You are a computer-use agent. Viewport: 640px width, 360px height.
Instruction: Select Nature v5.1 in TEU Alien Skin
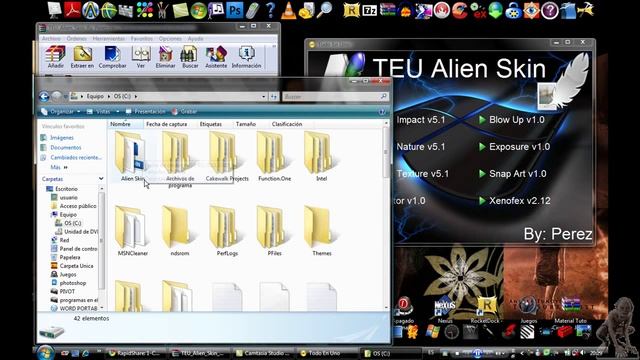420,147
